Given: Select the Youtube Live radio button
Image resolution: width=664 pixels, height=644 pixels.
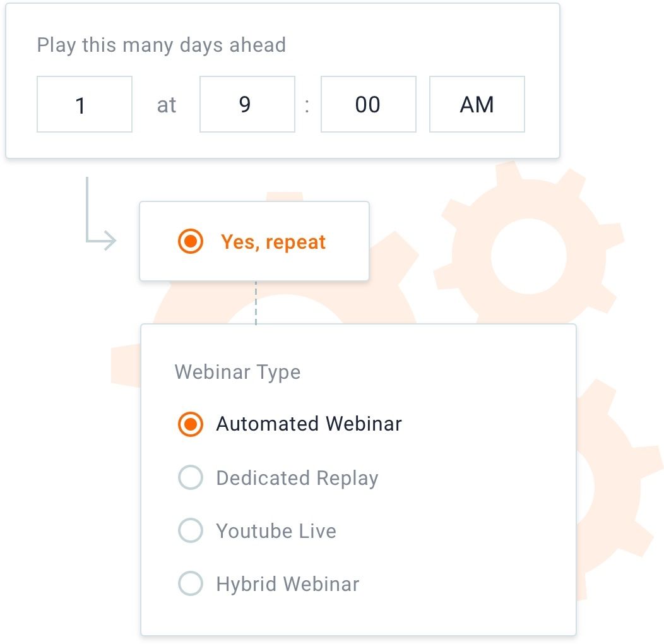Looking at the screenshot, I should pos(191,531).
